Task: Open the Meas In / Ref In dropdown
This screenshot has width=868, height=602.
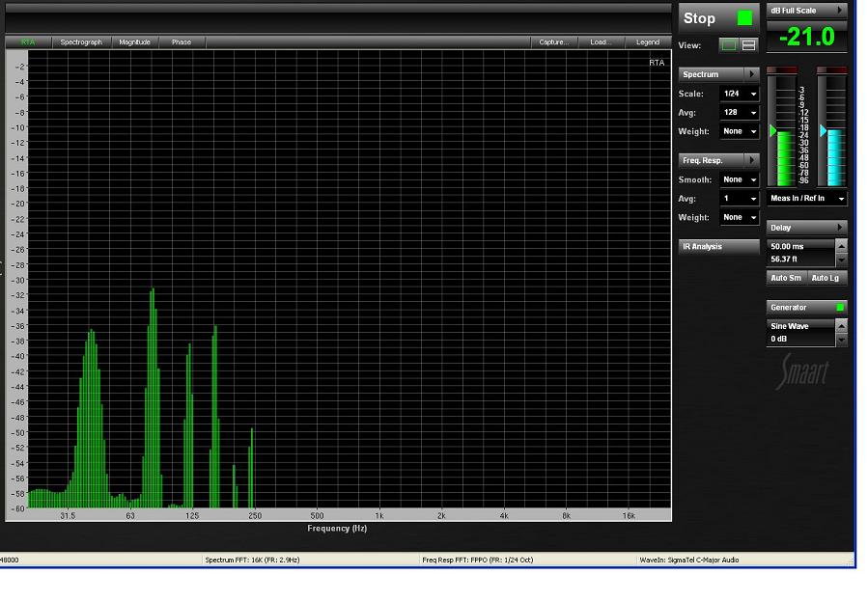Action: point(806,198)
